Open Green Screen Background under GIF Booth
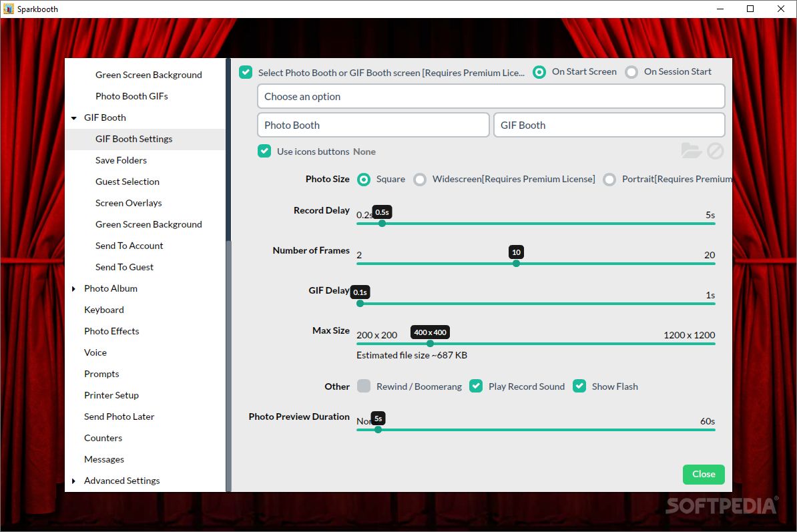The height and width of the screenshot is (532, 797). (148, 224)
